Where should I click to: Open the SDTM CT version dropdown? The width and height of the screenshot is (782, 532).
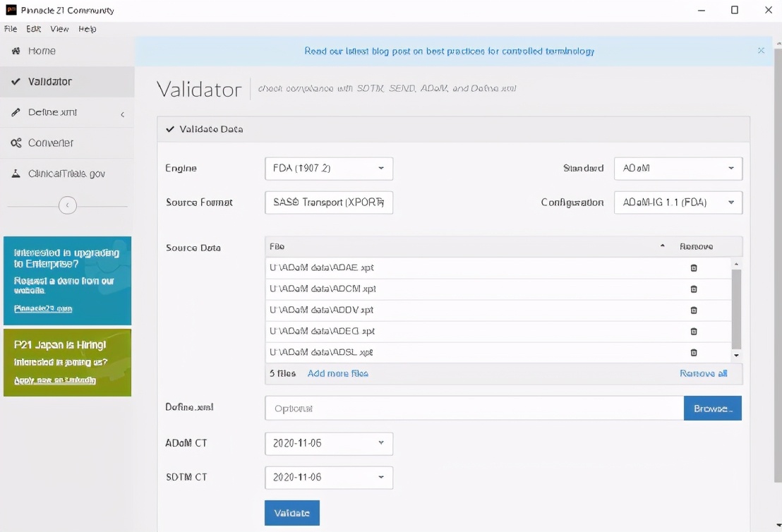(x=329, y=478)
